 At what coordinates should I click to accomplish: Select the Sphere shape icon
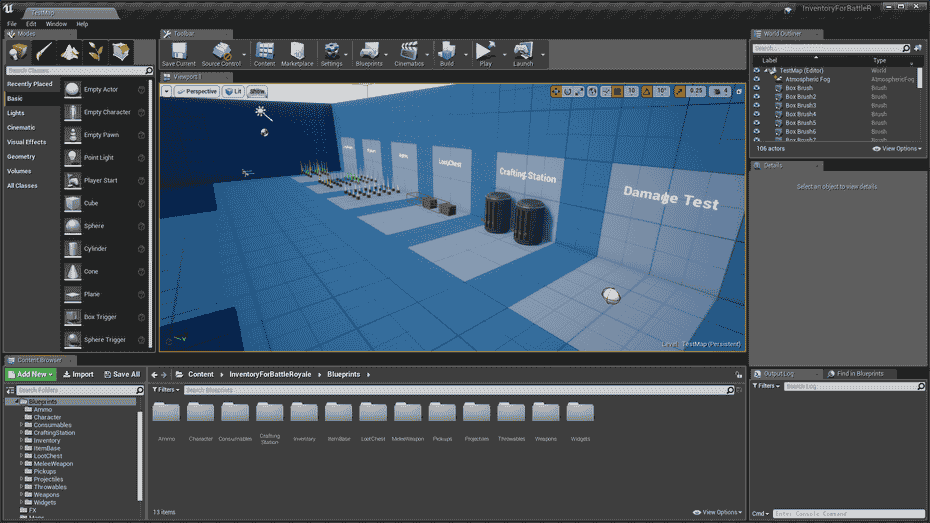click(x=72, y=226)
